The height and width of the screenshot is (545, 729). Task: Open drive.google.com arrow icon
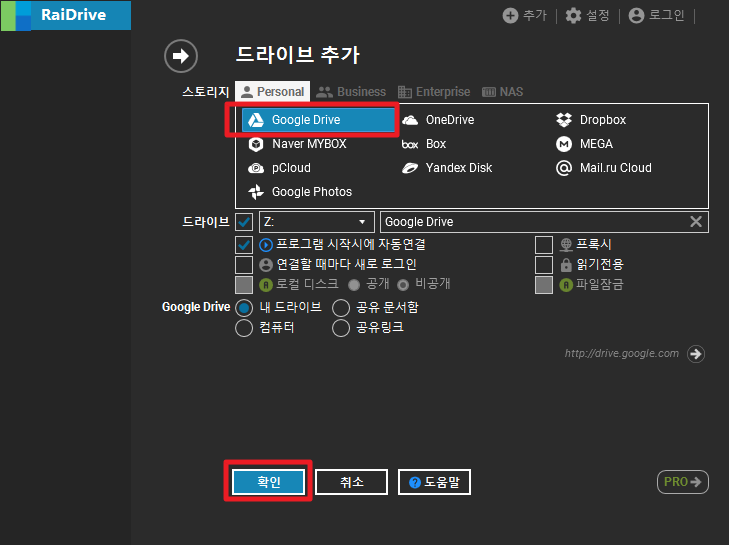pos(696,354)
